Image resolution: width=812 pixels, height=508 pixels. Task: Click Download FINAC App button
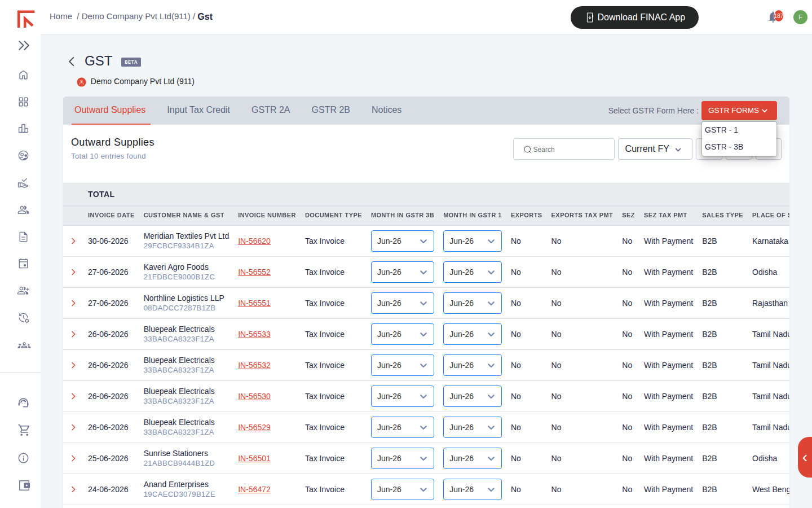point(634,17)
